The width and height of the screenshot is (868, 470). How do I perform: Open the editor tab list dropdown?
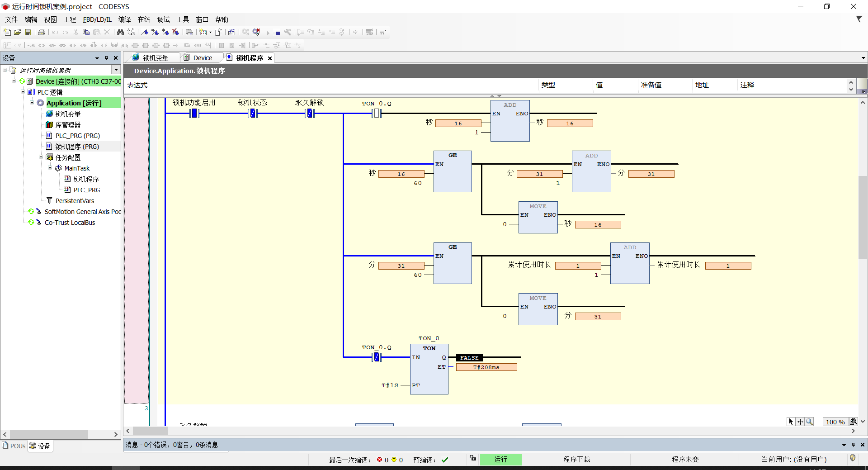point(863,58)
